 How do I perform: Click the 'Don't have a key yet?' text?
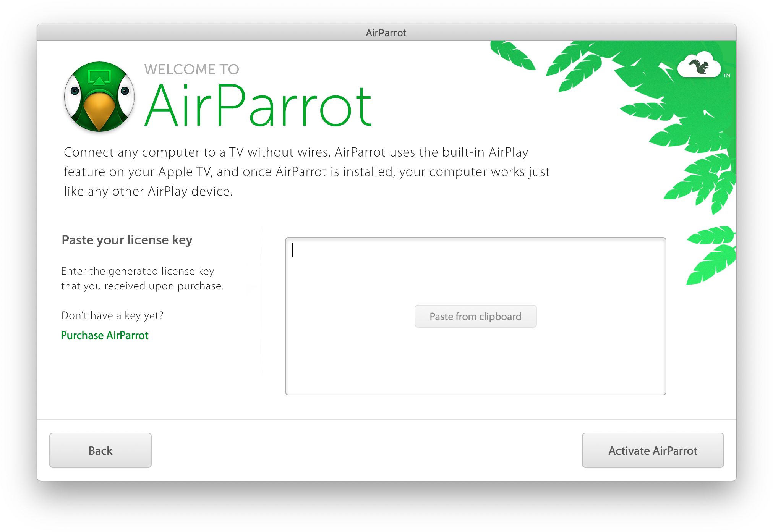(112, 315)
